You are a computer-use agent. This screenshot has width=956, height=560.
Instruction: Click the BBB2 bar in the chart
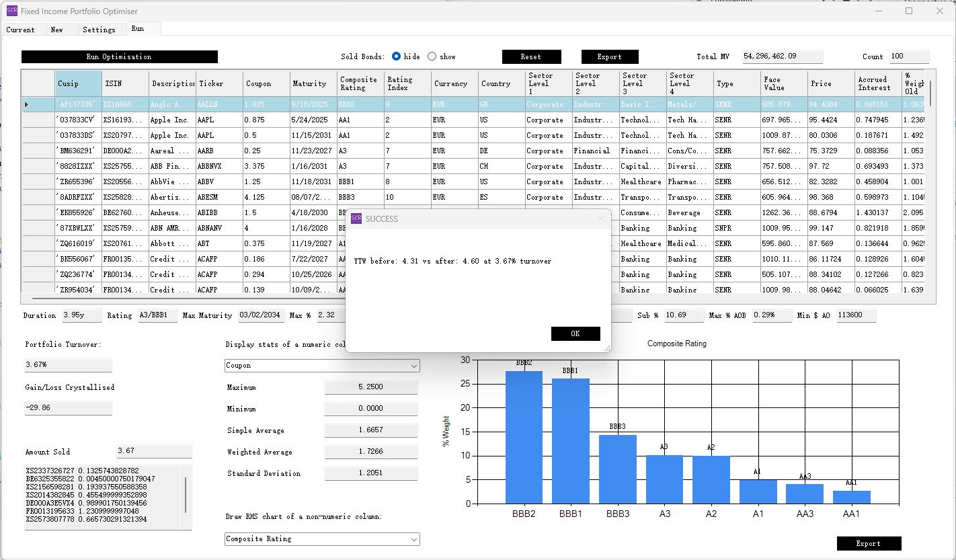coord(524,437)
